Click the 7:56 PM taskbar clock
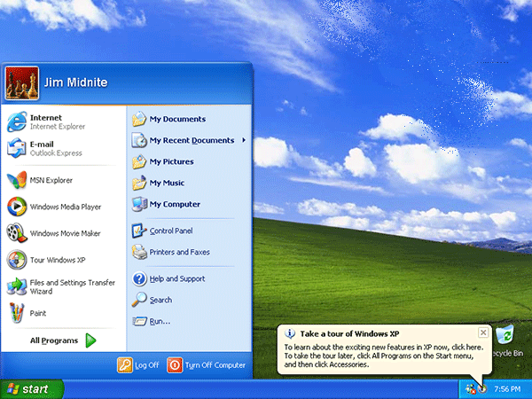Screen dimensions: 532x399 click(x=507, y=389)
